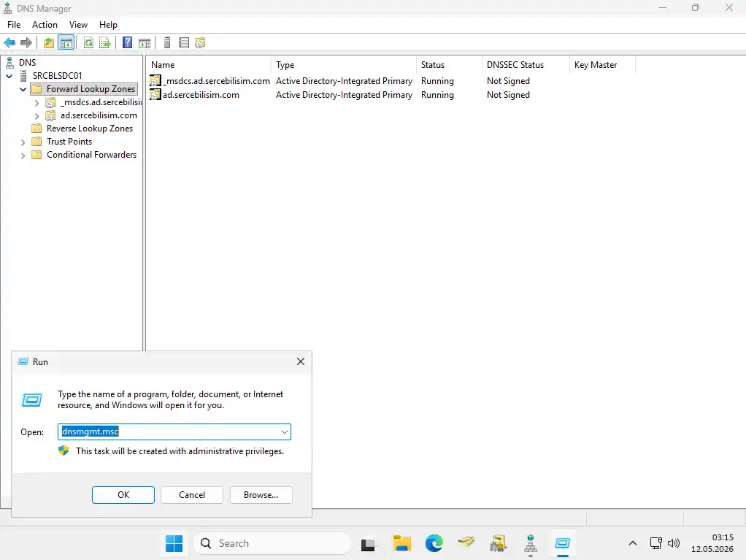Screen dimensions: 746x560
Task: Sort by the Status column header
Action: tap(449, 65)
